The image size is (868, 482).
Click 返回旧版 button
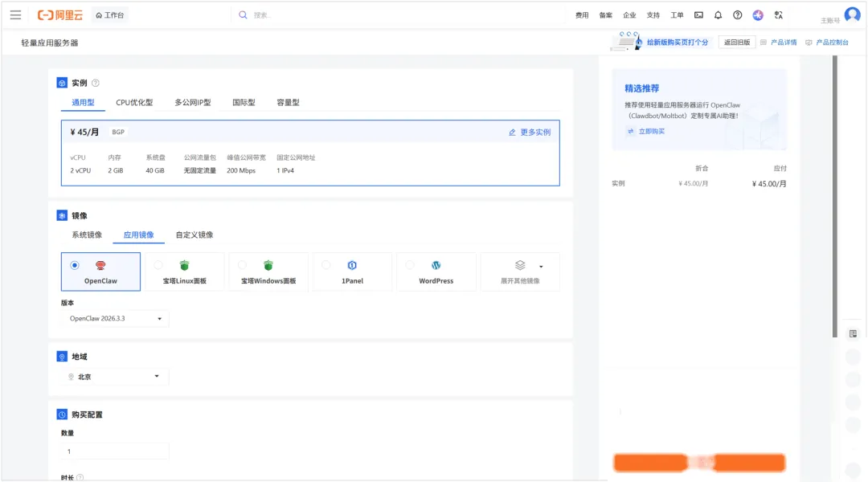point(737,42)
